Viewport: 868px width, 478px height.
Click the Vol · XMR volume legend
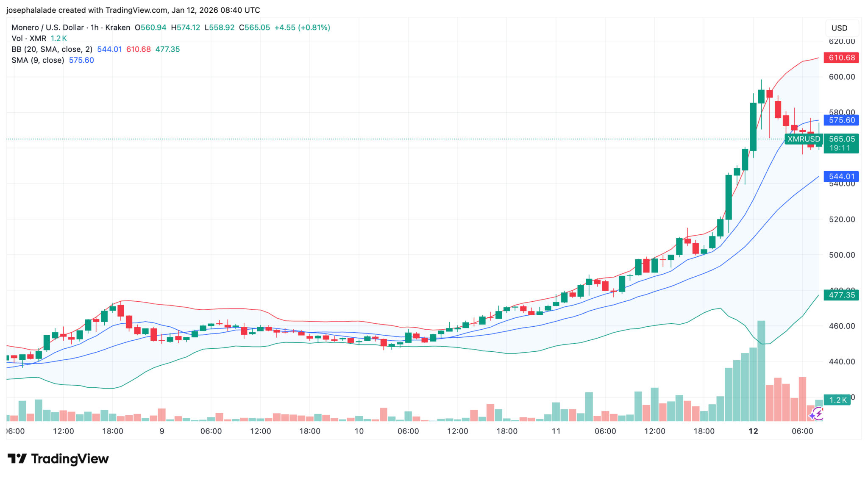29,39
